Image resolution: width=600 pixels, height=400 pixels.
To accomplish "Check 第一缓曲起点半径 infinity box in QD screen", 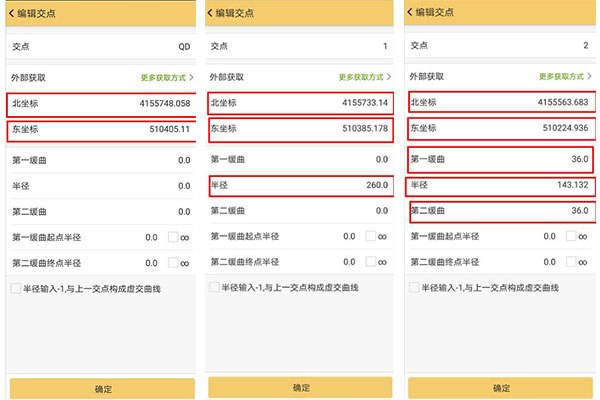I will (173, 237).
